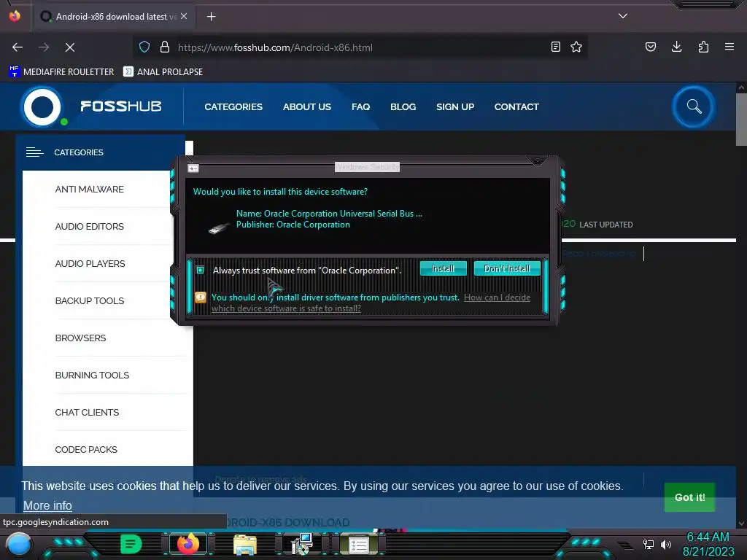Screen dimensions: 747x560
Task: Select BACKUP TOOLS category
Action: [90, 300]
